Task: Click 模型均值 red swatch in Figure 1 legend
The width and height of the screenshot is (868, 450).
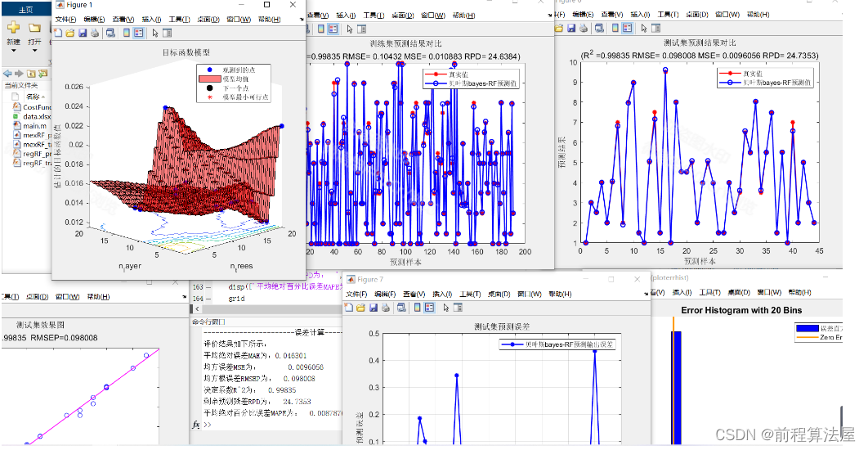Action: point(209,79)
